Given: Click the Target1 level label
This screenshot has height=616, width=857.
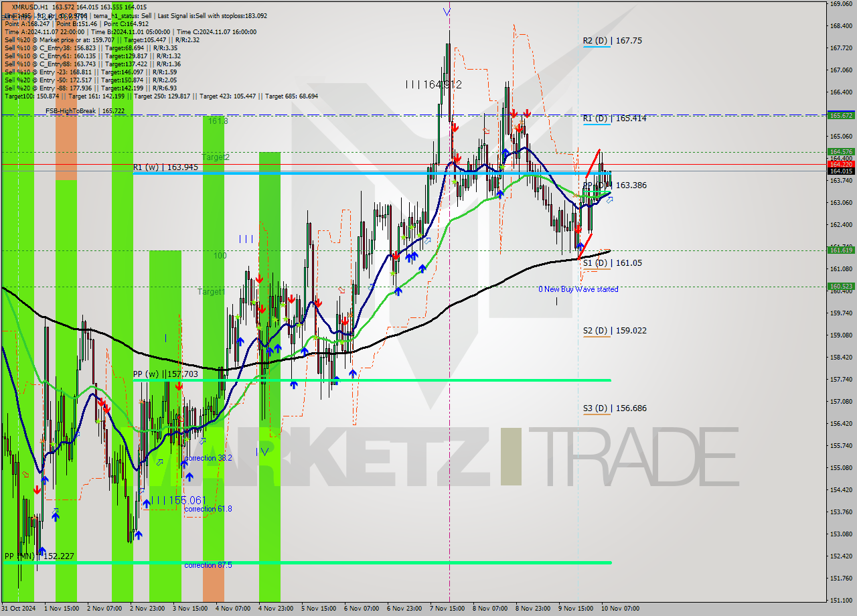Looking at the screenshot, I should click(211, 292).
